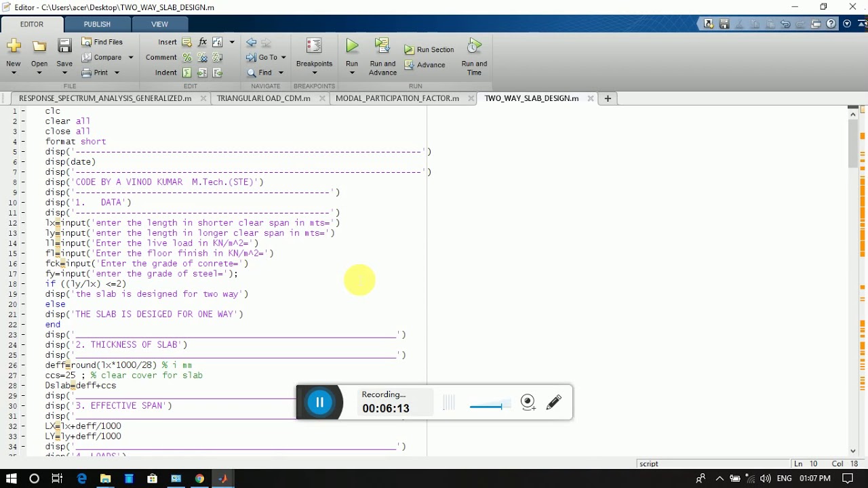
Task: Click the Save floppy disk icon
Action: 64,46
